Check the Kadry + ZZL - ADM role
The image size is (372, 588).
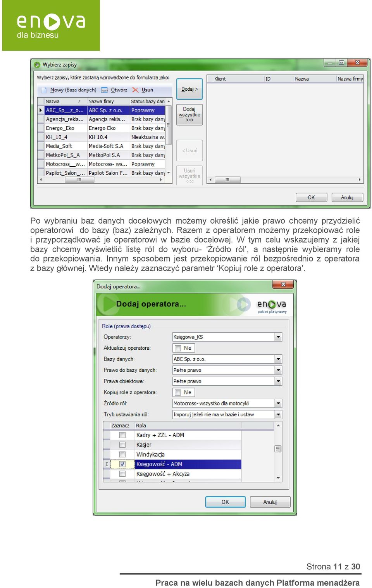coord(122,435)
